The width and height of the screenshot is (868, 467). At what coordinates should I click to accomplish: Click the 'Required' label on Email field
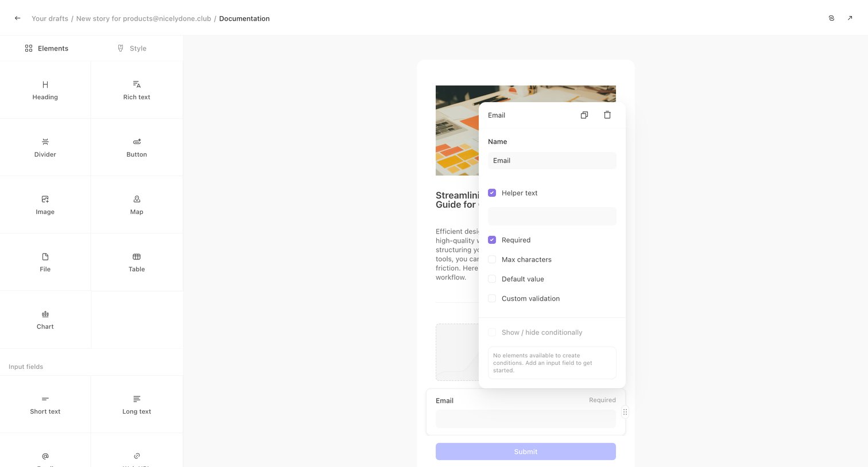(x=602, y=400)
